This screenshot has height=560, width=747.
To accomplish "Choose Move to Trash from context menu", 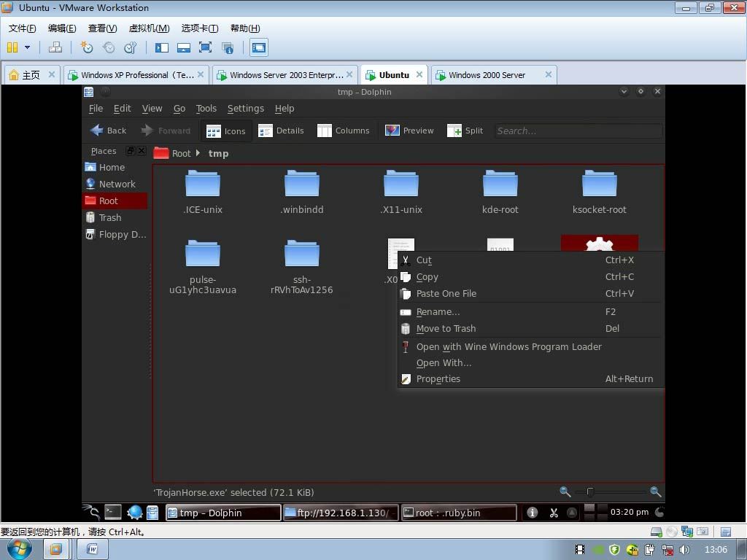I will [x=530, y=329].
